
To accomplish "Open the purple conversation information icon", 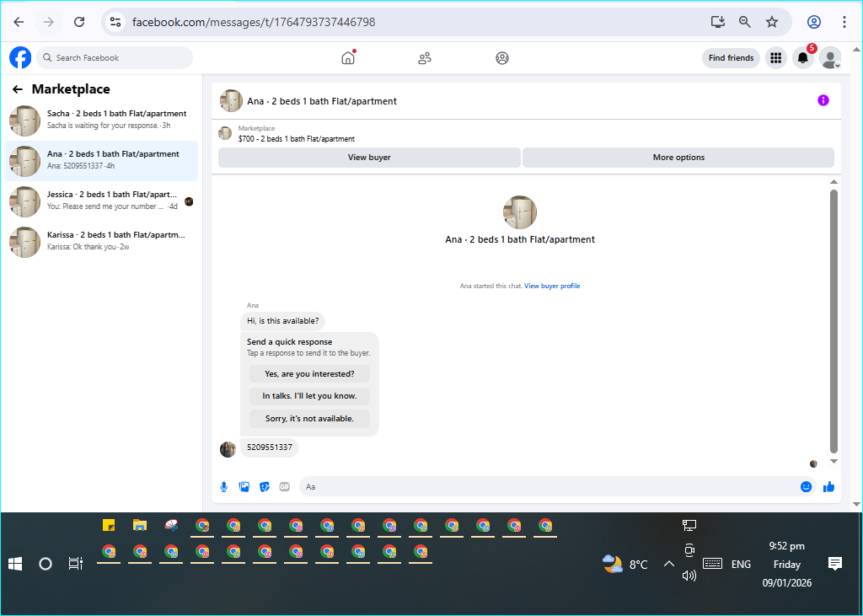I will 823,100.
